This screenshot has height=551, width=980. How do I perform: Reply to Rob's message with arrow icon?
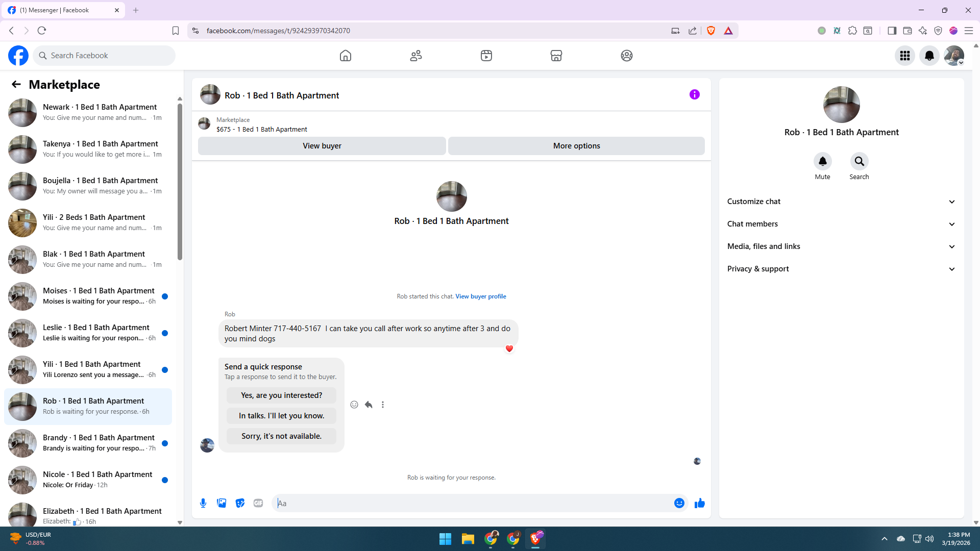pos(369,405)
